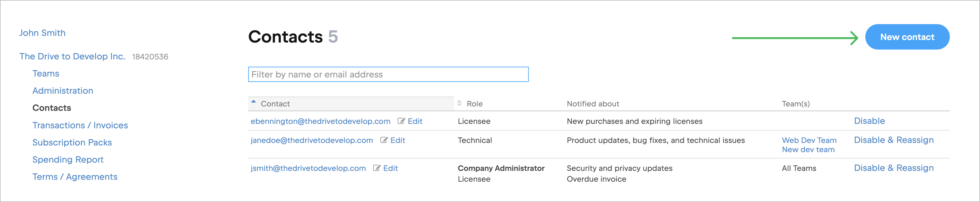This screenshot has width=980, height=202.
Task: Open The Drive to Develop Inc. organization
Action: pos(72,56)
